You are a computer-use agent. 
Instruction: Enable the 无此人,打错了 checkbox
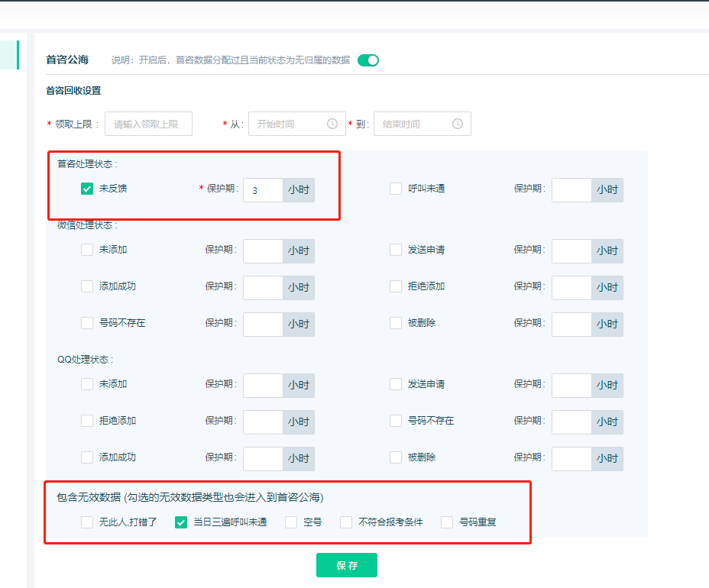tap(87, 522)
